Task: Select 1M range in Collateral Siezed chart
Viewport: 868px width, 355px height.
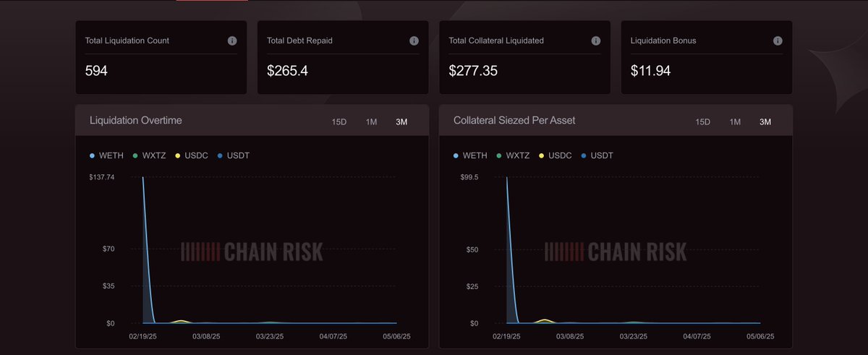Action: (735, 121)
